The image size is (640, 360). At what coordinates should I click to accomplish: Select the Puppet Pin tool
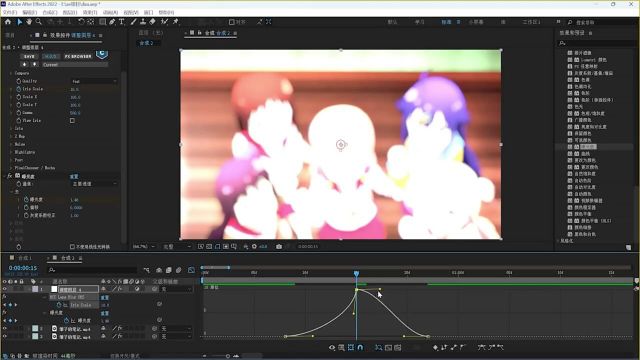coord(176,22)
